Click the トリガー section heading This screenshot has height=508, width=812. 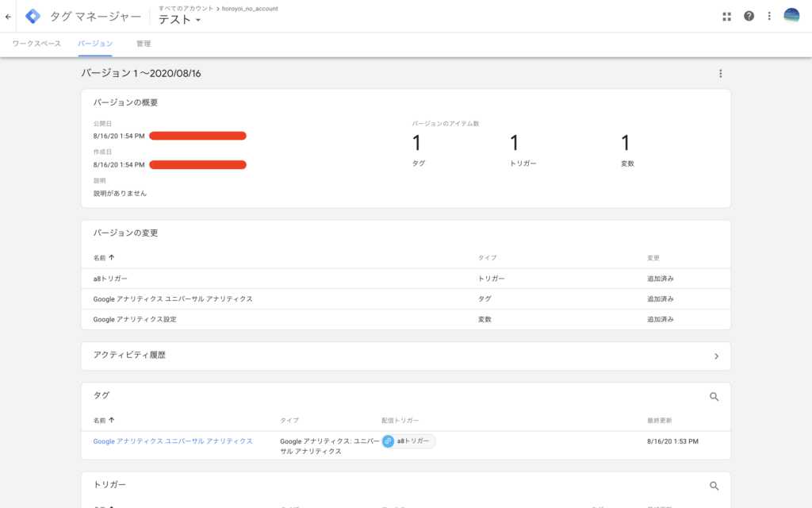click(x=109, y=485)
